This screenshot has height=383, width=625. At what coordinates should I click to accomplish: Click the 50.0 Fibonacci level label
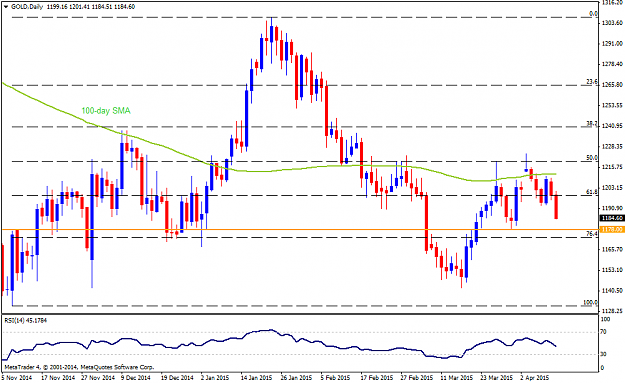(592, 158)
